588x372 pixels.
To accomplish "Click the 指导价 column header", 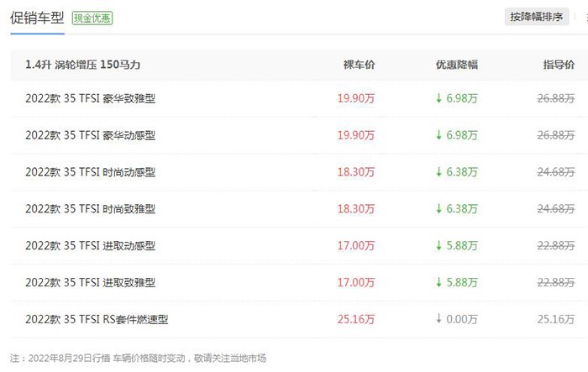I will [559, 65].
